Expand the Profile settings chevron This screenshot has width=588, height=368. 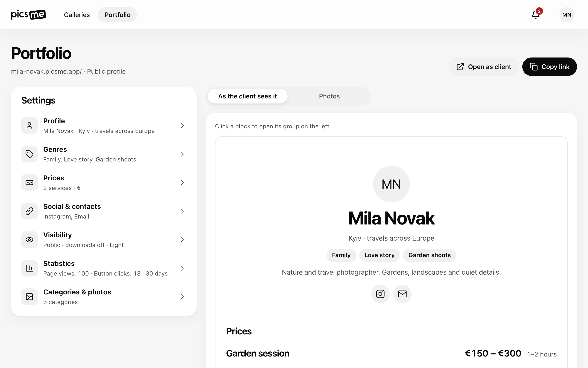tap(182, 126)
